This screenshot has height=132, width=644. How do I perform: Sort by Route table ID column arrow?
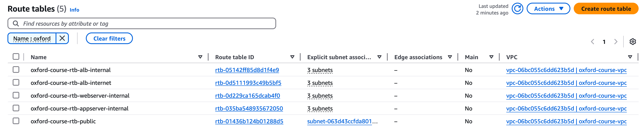[292, 57]
